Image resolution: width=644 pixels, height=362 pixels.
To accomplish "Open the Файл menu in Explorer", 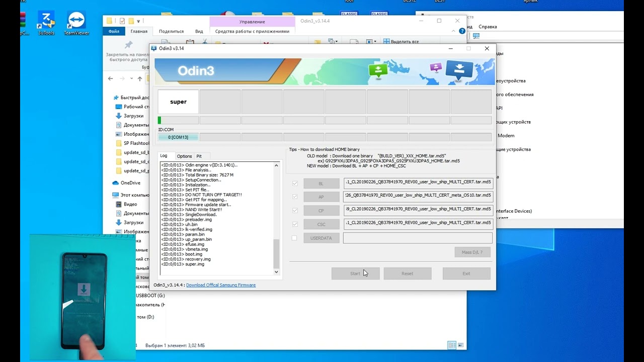I will 114,31.
